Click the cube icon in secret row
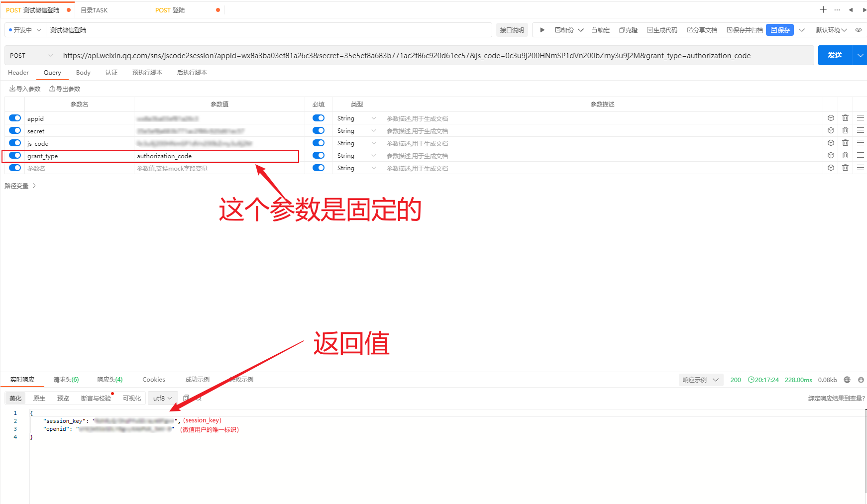This screenshot has width=867, height=504. tap(831, 130)
